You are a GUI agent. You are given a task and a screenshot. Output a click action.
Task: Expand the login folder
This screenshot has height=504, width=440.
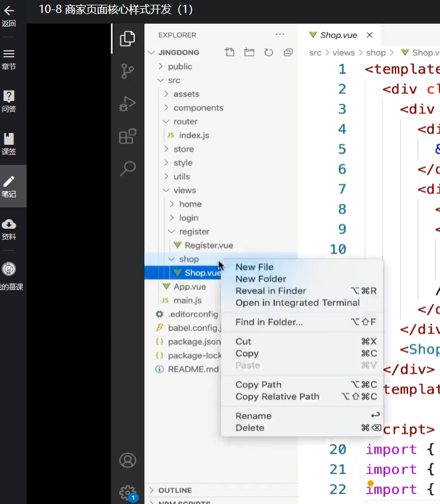click(x=189, y=218)
